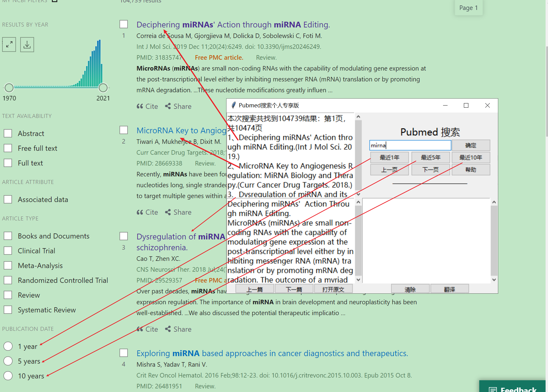Expand the results by year chart
Screen dimensions: 548x392
[x=9, y=44]
